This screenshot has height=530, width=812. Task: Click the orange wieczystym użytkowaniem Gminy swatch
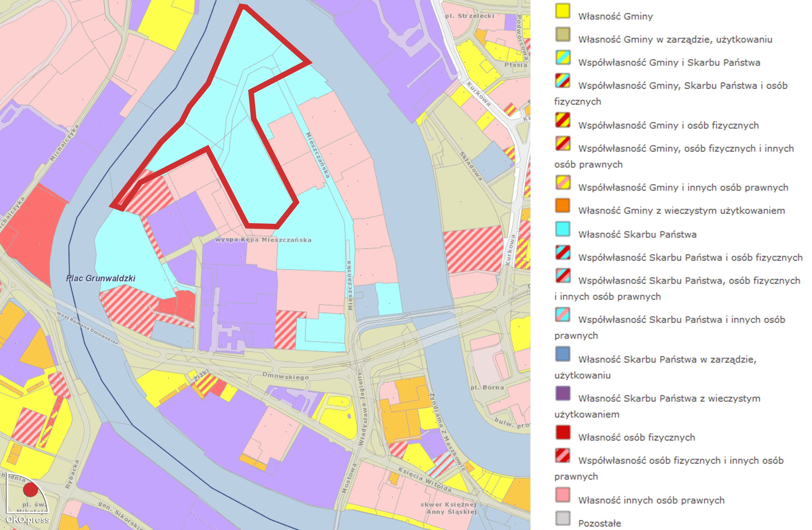point(563,206)
